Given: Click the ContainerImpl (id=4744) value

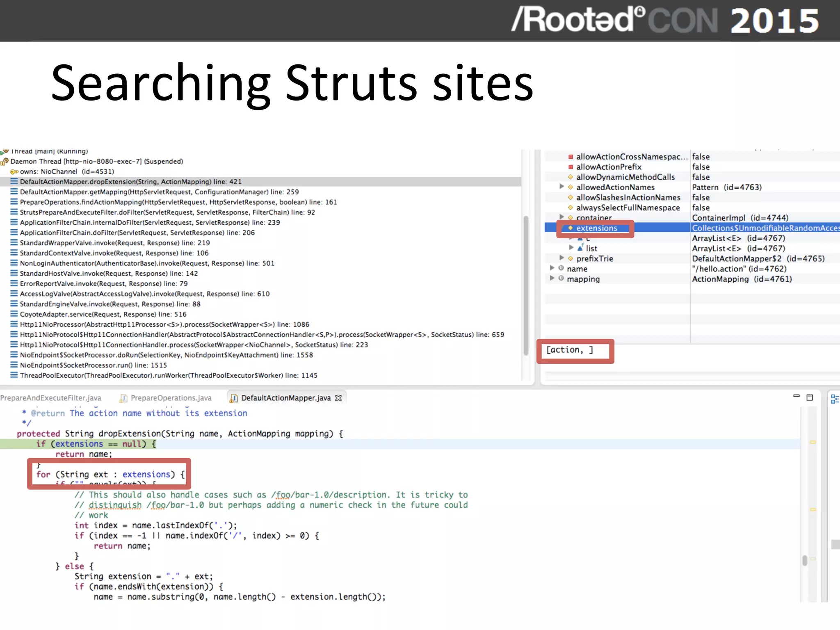Looking at the screenshot, I should click(x=740, y=218).
